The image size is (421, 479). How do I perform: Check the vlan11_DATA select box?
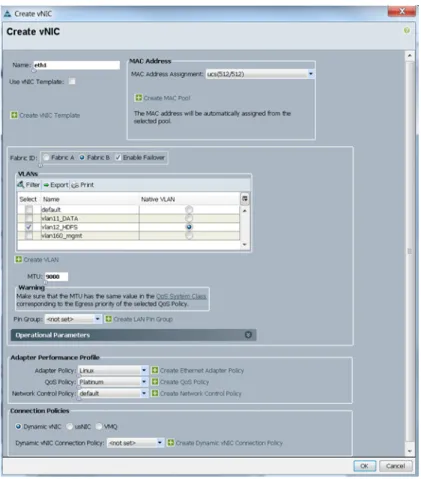tap(29, 218)
